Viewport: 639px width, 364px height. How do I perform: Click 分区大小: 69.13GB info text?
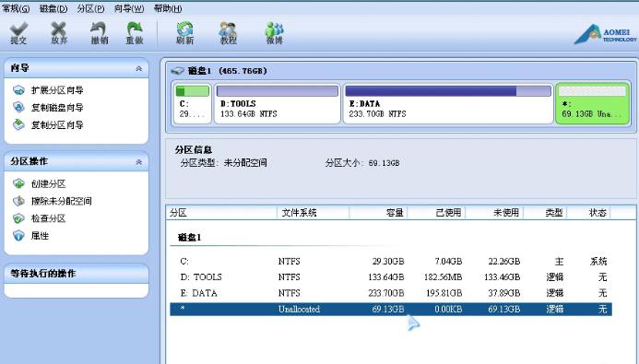pyautogui.click(x=362, y=163)
